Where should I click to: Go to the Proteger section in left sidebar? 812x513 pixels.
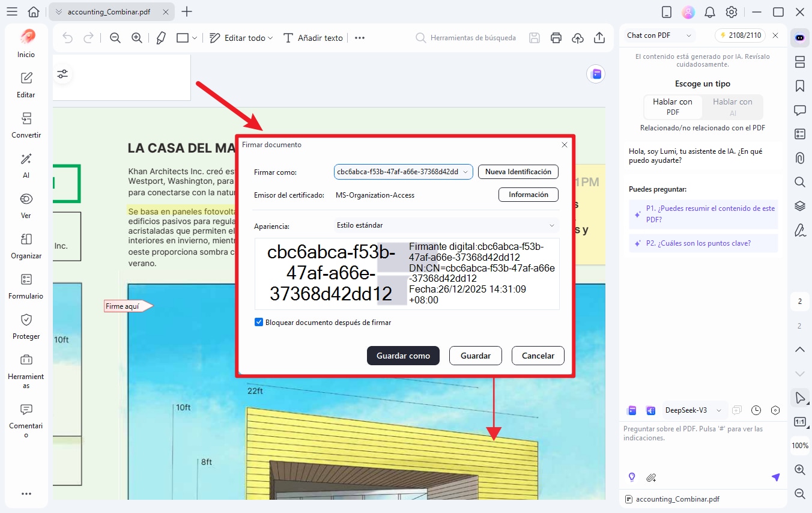coord(26,327)
